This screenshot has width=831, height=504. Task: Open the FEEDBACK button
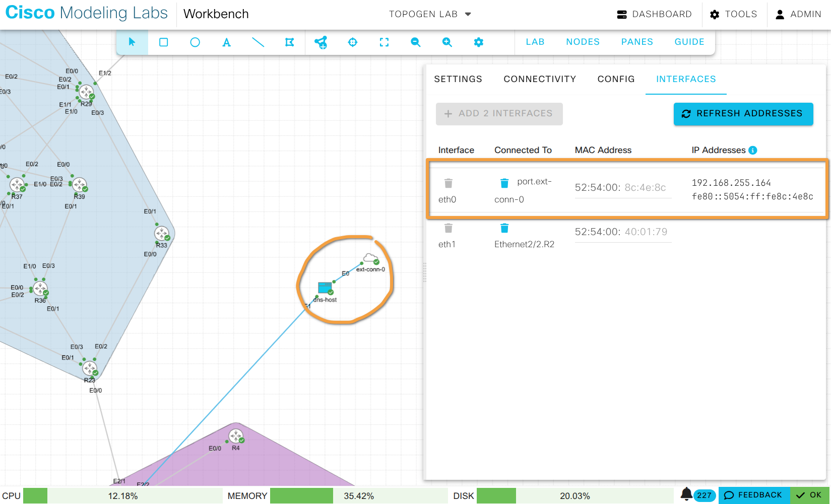click(754, 495)
